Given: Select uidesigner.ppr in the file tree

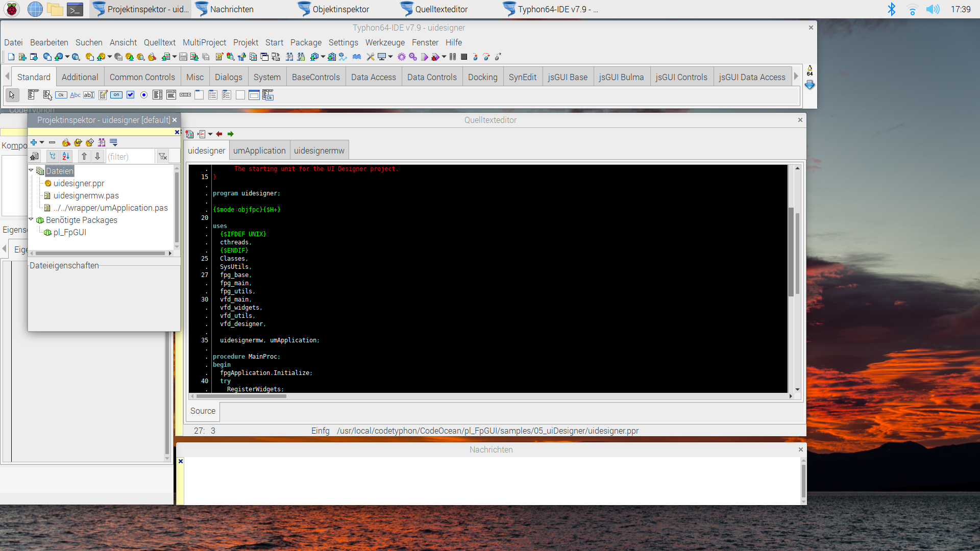Looking at the screenshot, I should click(79, 183).
